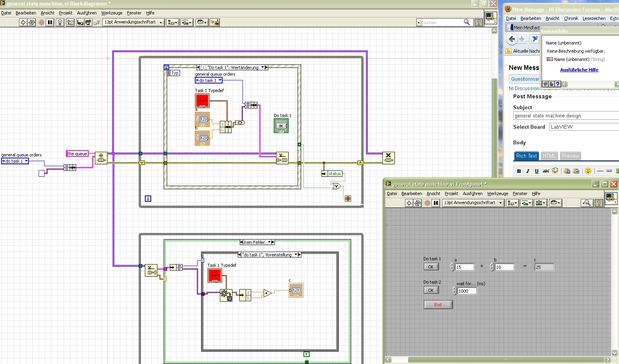Click Run arrow in front panel toolbar
Image resolution: width=619 pixels, height=364 pixels.
pos(409,203)
